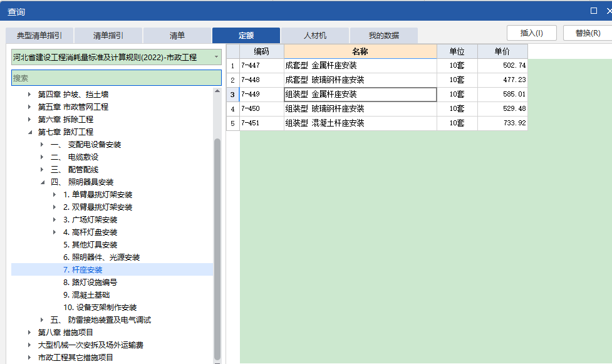Expand the 二、电缆敷设 section
Image resolution: width=612 pixels, height=364 pixels.
click(41, 157)
